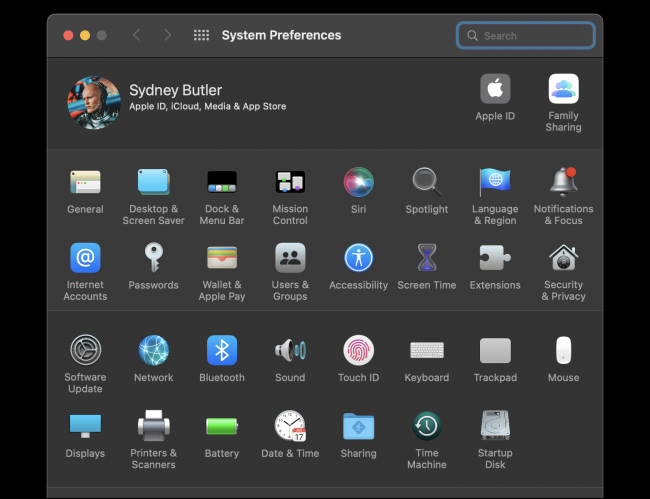650x499 pixels.
Task: Go back with the left chevron
Action: coord(136,35)
